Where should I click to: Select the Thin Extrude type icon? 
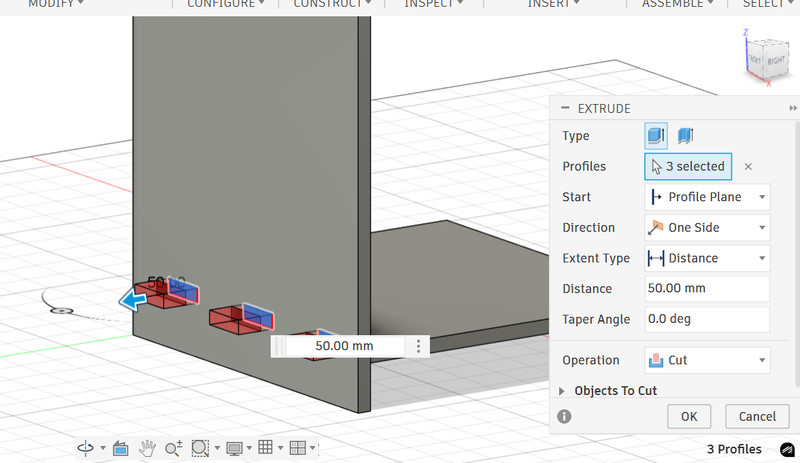685,136
